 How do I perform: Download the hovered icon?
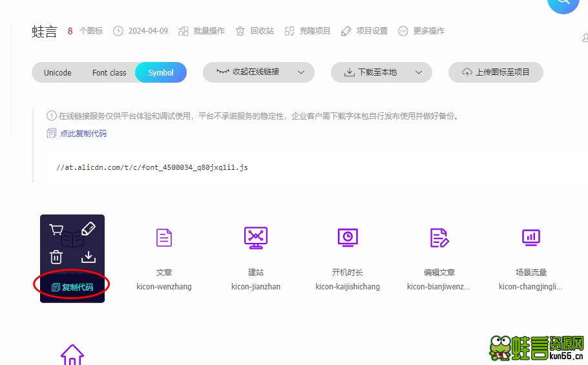point(88,257)
